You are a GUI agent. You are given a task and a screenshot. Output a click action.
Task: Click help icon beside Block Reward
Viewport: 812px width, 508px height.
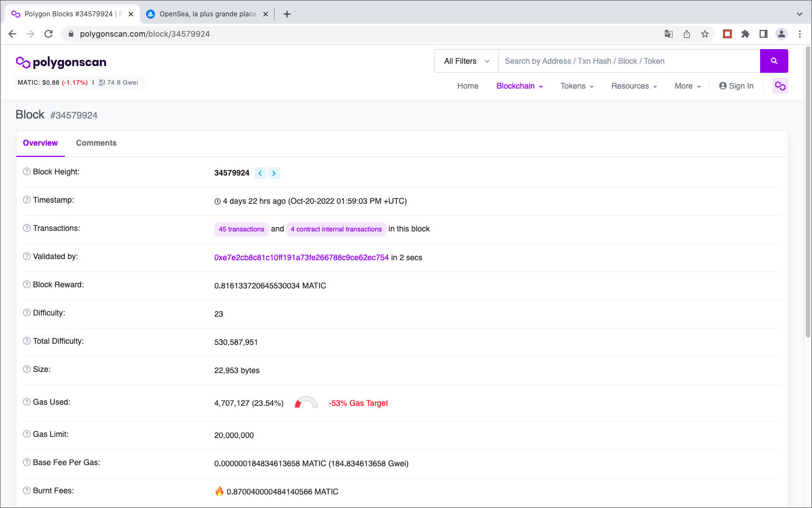click(27, 284)
